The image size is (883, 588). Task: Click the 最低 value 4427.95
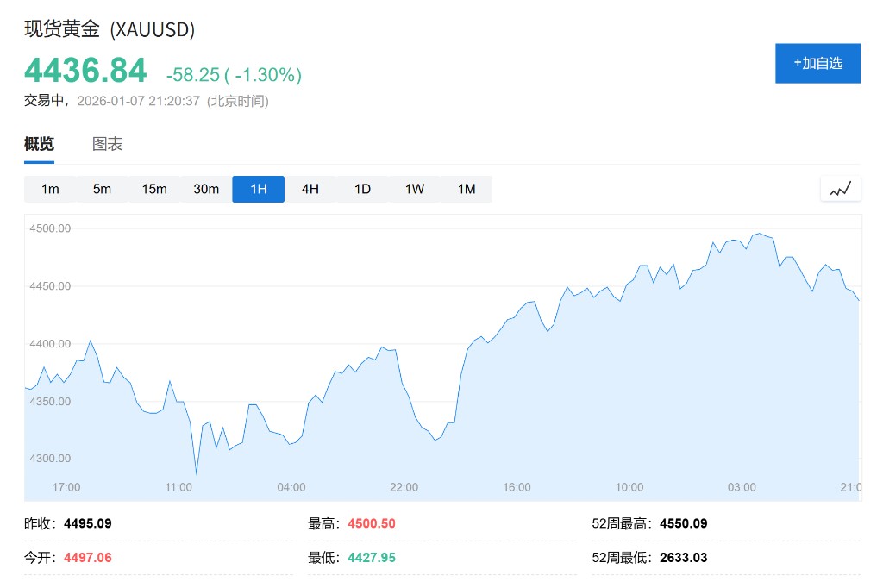(x=372, y=558)
